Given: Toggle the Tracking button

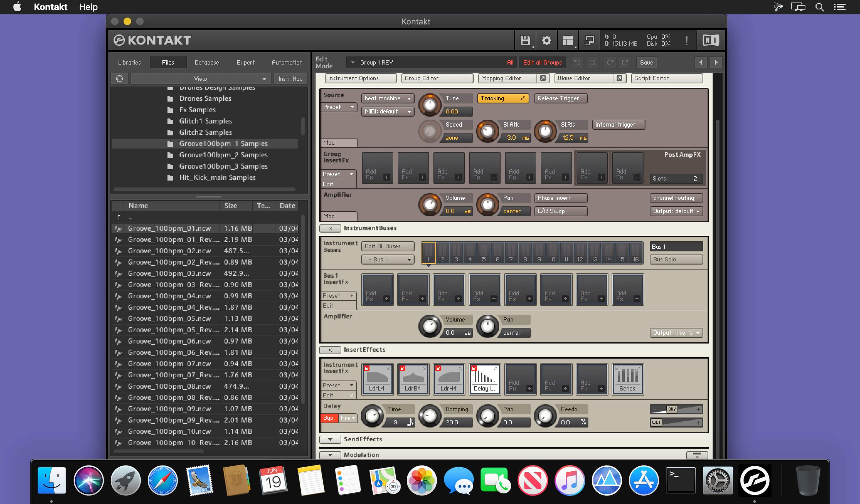Looking at the screenshot, I should [503, 98].
